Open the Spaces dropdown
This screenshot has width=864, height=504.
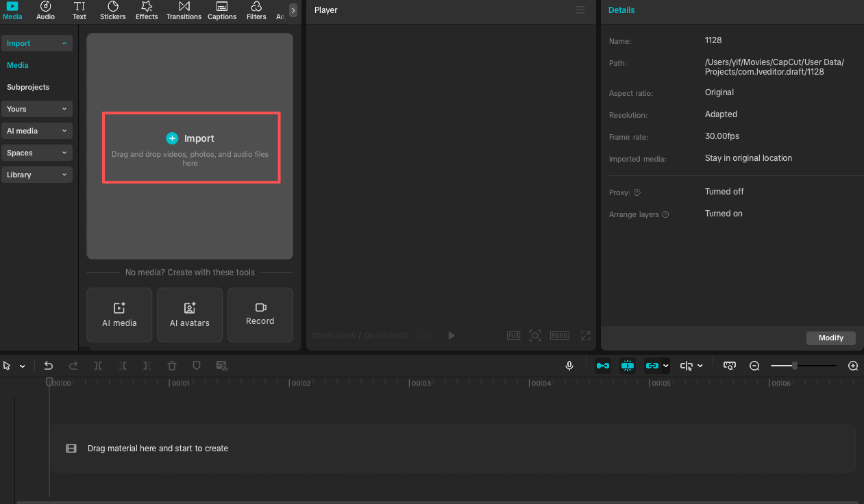click(37, 153)
